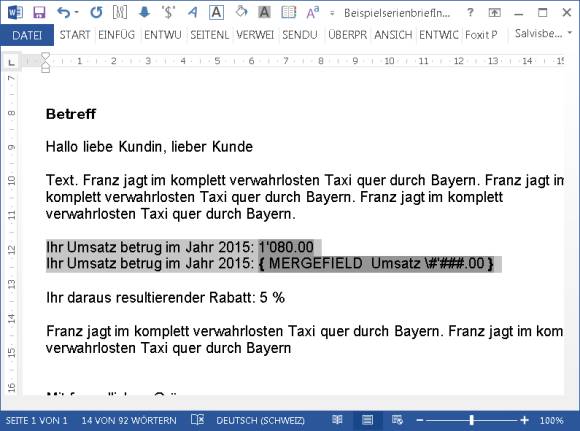
Task: Open the Customize Quick Access Toolbar dropdown
Action: click(x=332, y=13)
